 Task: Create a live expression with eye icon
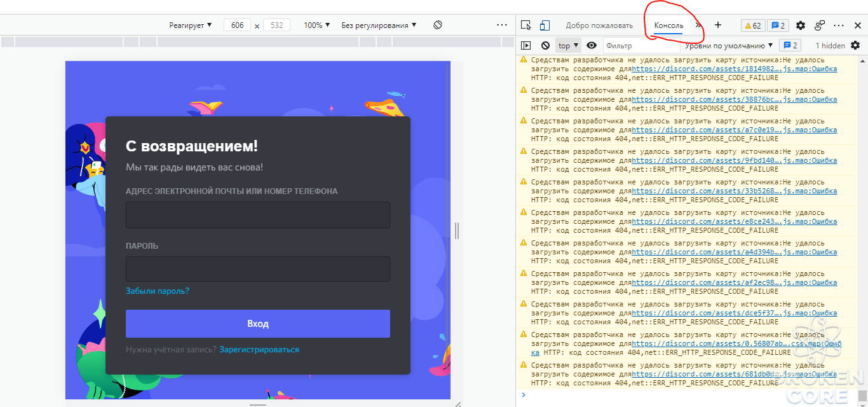[592, 45]
